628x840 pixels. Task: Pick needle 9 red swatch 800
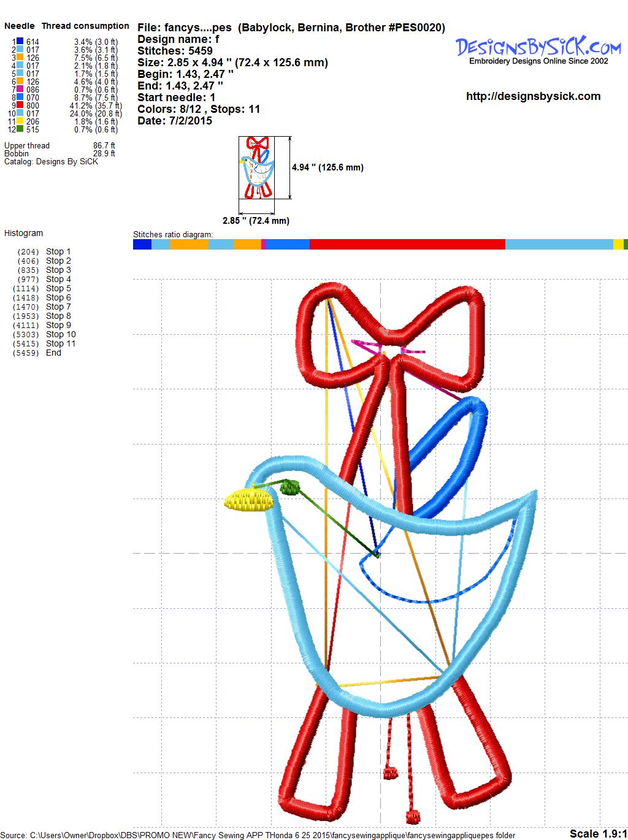click(x=20, y=106)
